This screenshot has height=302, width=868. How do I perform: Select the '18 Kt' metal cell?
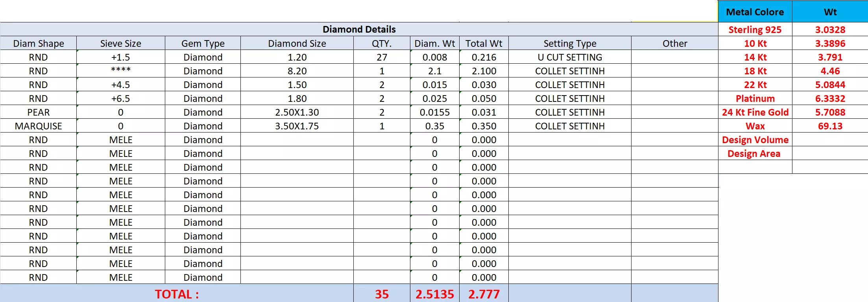pos(755,71)
